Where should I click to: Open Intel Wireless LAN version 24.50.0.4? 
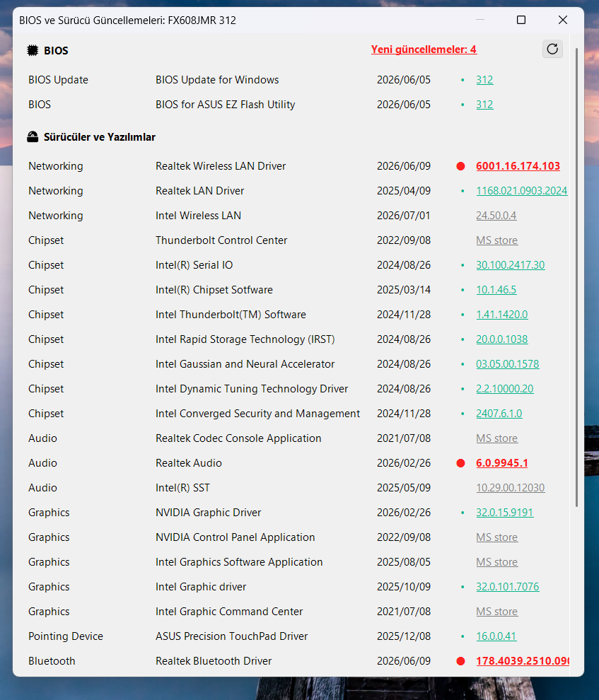coord(496,216)
